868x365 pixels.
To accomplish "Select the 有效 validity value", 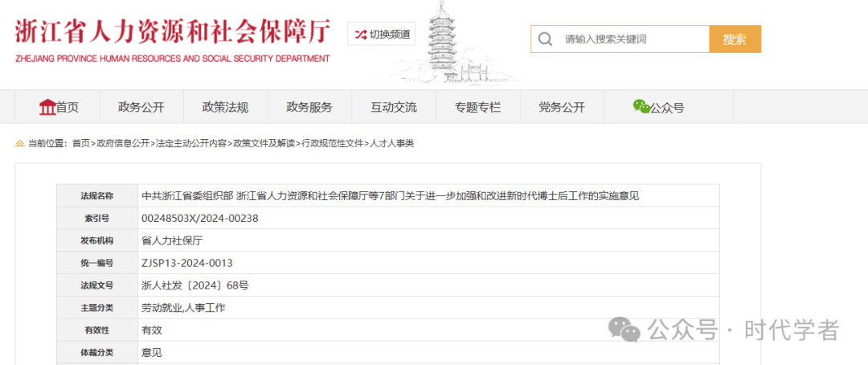I will [152, 330].
